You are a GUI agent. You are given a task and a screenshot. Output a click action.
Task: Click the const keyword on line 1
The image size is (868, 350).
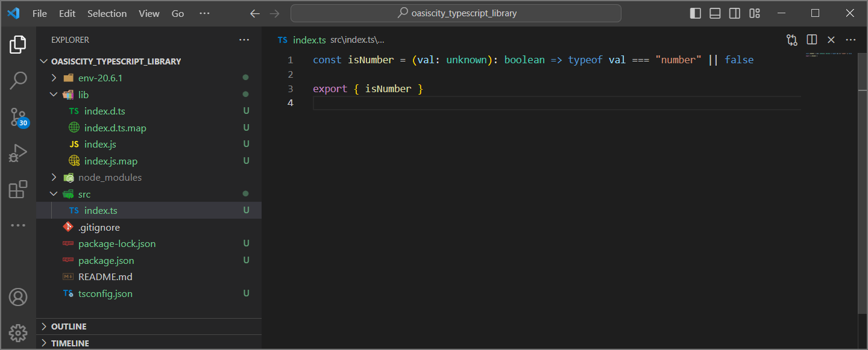[328, 60]
